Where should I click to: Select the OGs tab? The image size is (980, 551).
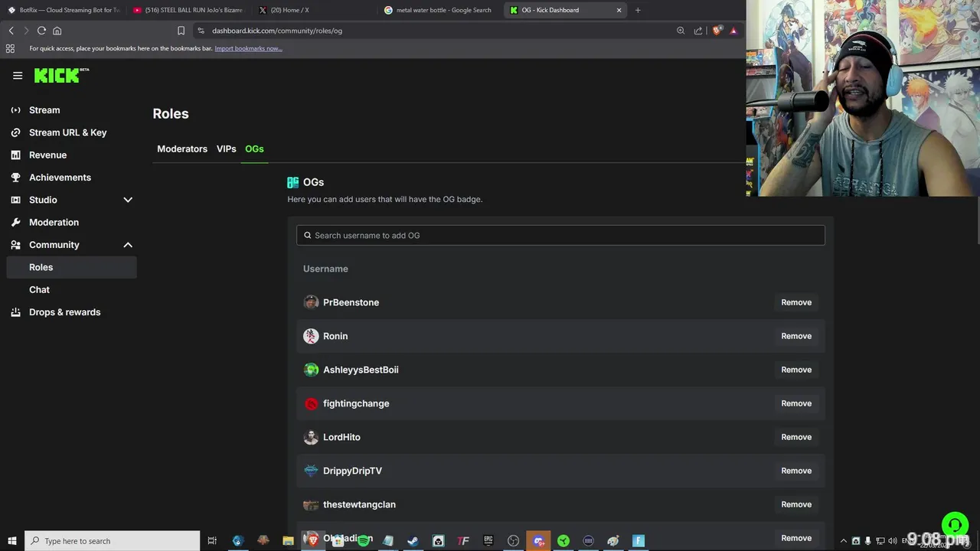click(254, 148)
